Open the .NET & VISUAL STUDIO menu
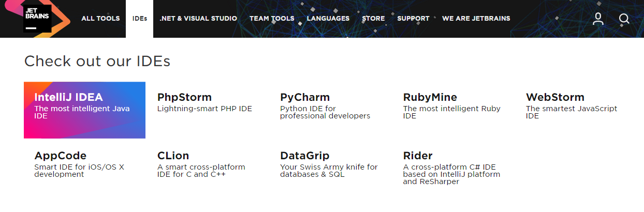The width and height of the screenshot is (644, 212). click(x=198, y=19)
